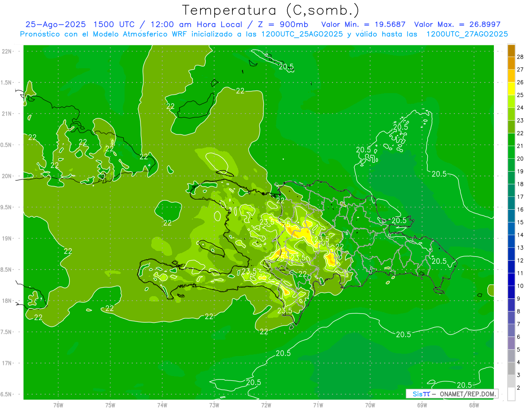Click the '19N' latitude axis label
This screenshot has width=532, height=411.
point(8,239)
